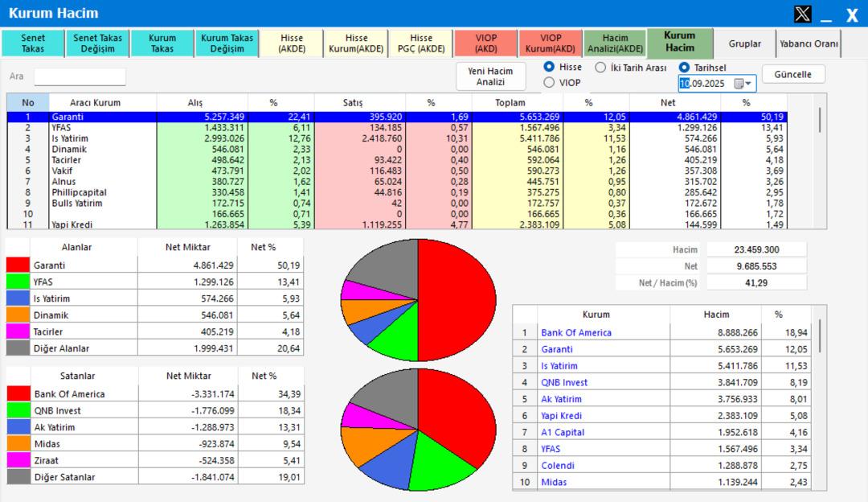Click the gray Diğer Satanlar color swatch
Screen dimensions: 868x502
pyautogui.click(x=18, y=477)
